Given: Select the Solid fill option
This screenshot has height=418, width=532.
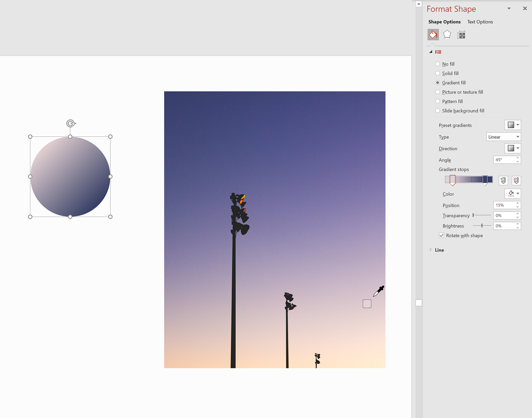Looking at the screenshot, I should (x=447, y=73).
